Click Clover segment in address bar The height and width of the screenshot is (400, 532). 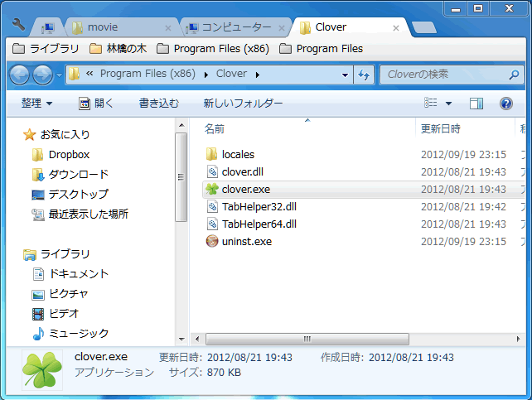pos(231,74)
